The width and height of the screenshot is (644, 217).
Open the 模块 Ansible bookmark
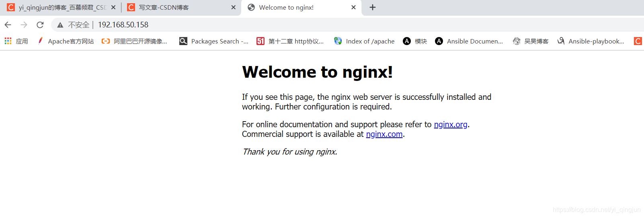coord(415,41)
